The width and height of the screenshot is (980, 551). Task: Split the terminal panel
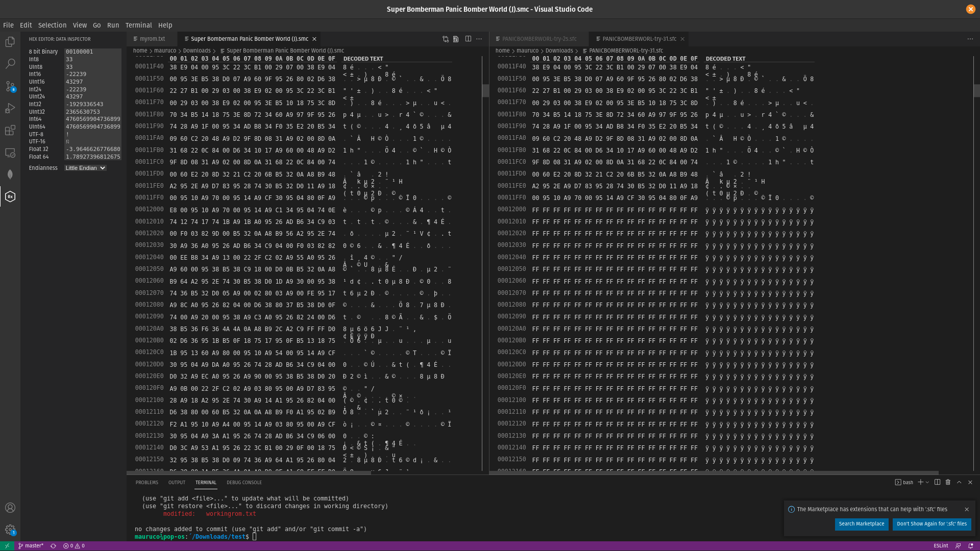click(937, 482)
